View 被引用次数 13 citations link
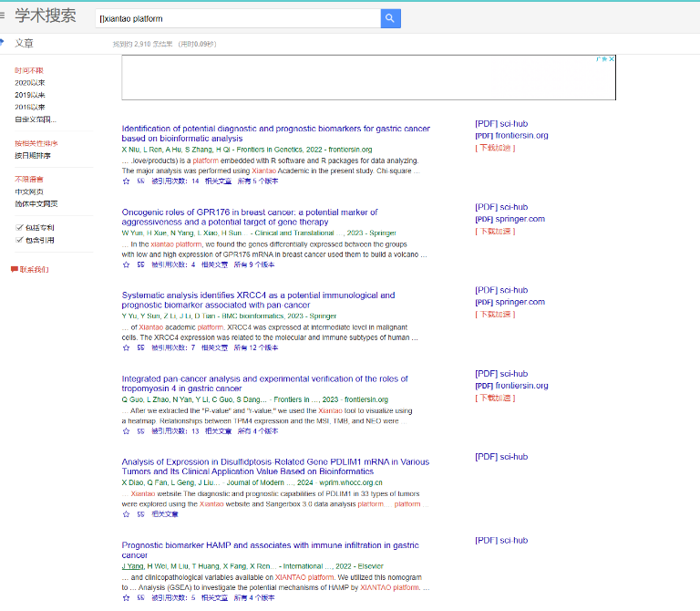The width and height of the screenshot is (700, 611). pos(175,431)
